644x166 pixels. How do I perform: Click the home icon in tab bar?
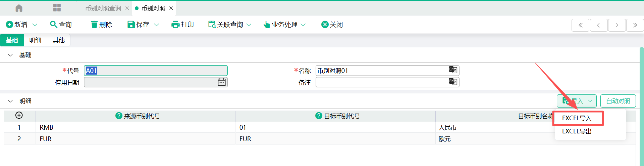click(x=19, y=8)
